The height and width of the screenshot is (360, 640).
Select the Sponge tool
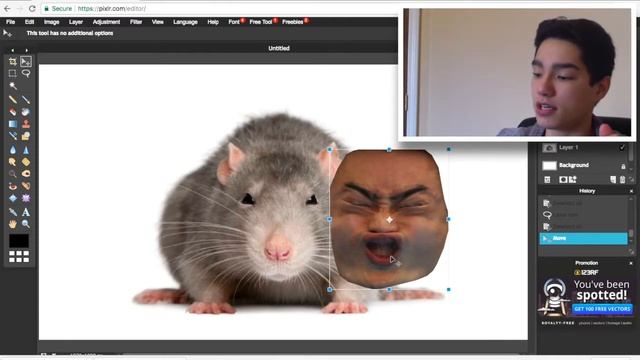coord(26,162)
